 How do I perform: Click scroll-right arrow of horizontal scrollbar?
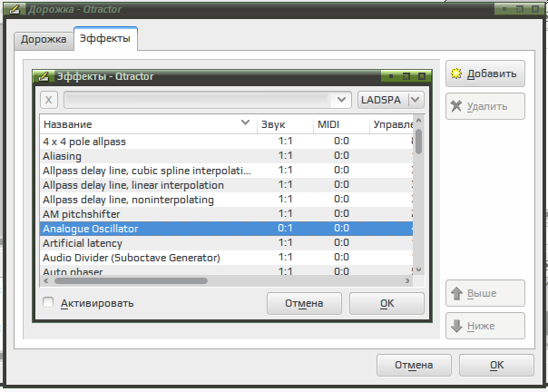(407, 280)
